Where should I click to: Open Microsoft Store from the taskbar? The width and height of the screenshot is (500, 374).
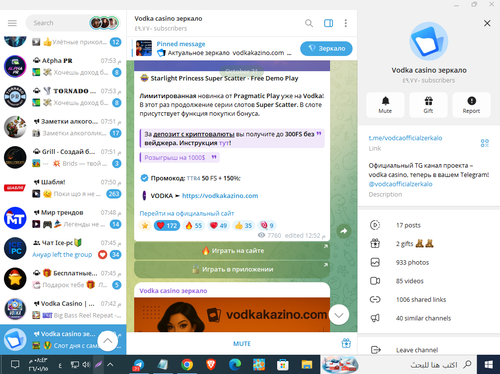[x=283, y=365]
